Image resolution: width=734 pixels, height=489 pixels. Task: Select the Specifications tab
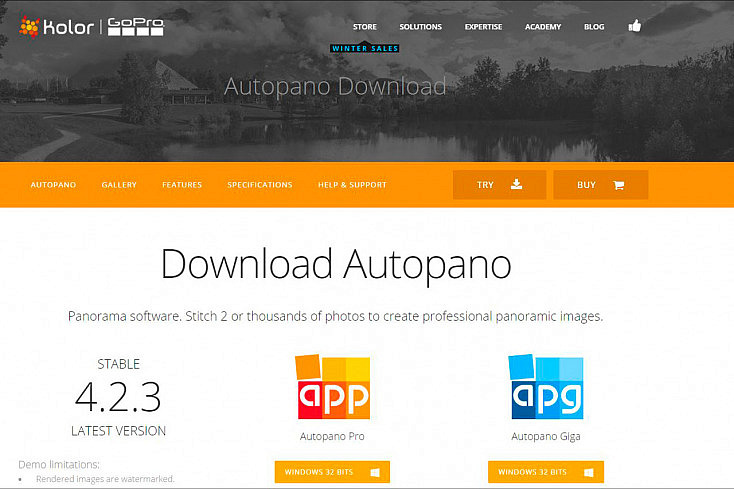[x=260, y=185]
